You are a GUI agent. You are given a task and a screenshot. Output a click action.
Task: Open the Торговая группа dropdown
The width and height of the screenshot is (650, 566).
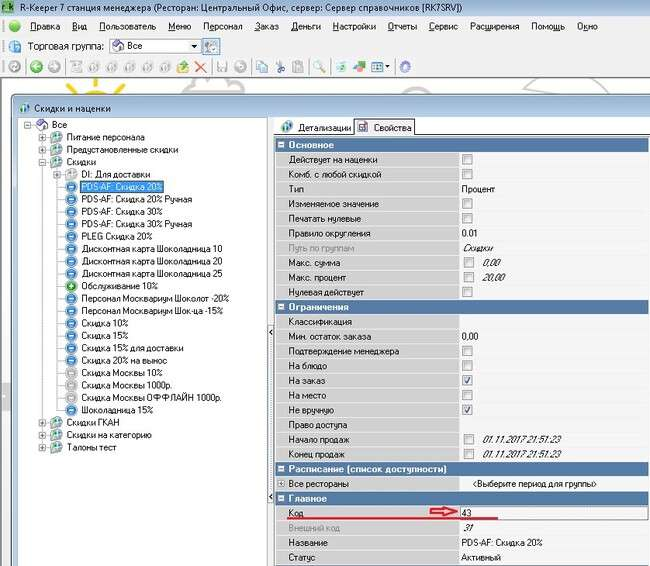(195, 46)
